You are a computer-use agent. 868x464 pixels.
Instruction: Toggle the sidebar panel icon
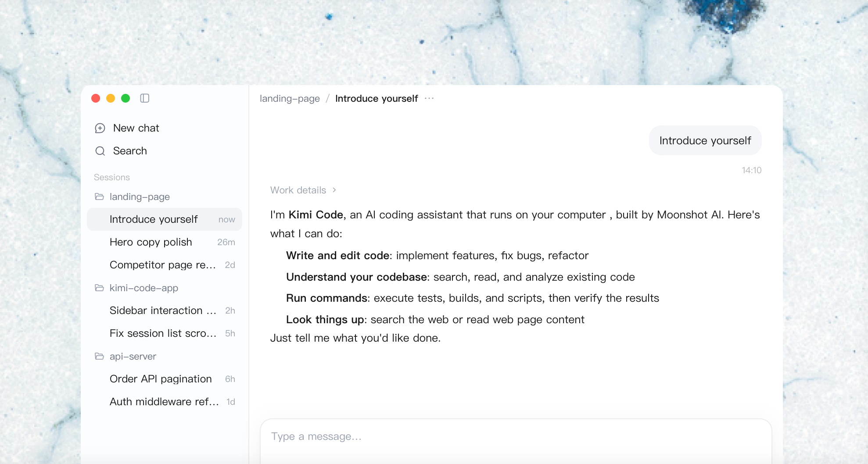coord(145,98)
